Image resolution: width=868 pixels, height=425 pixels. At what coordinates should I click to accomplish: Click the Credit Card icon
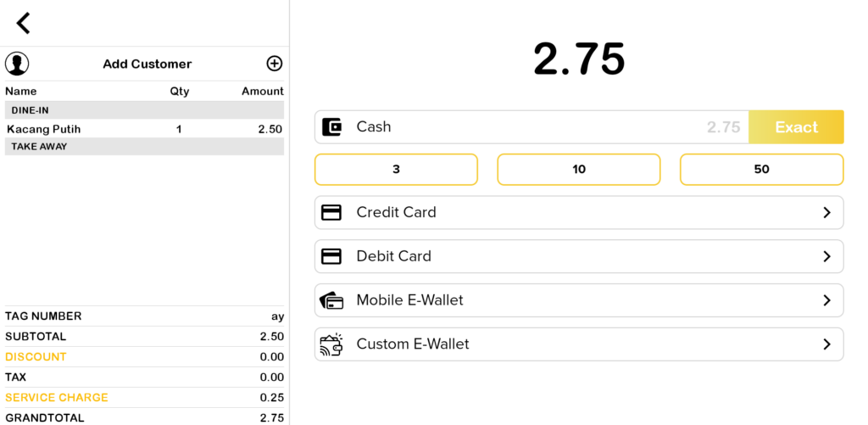click(x=331, y=213)
